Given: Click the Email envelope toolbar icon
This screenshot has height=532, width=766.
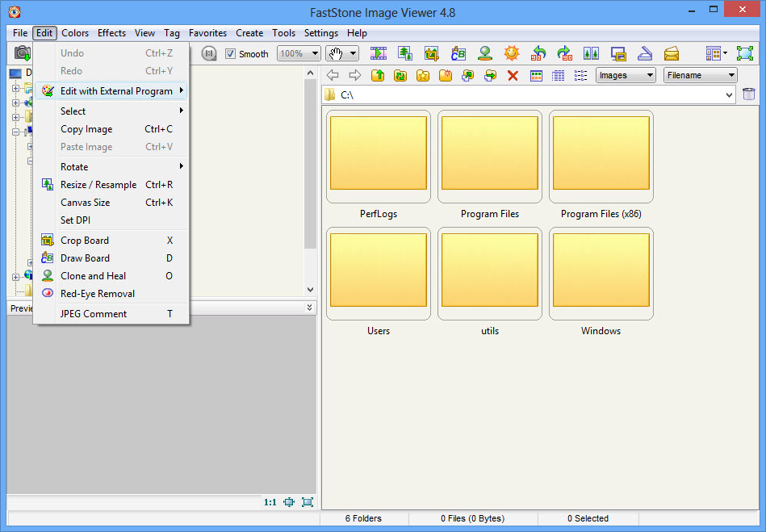Looking at the screenshot, I should (672, 53).
